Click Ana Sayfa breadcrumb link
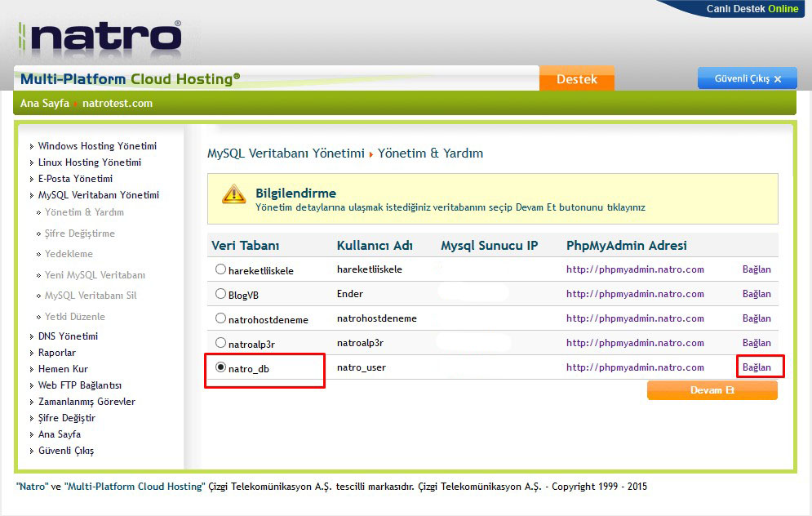 tap(45, 103)
